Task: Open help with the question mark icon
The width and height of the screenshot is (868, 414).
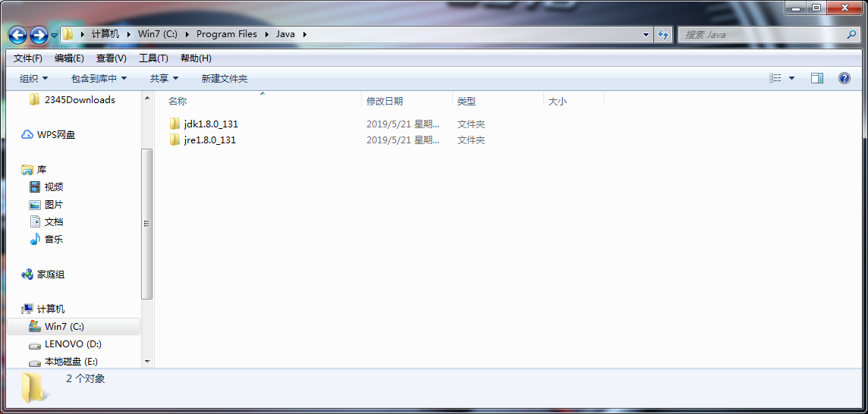Action: tap(844, 79)
